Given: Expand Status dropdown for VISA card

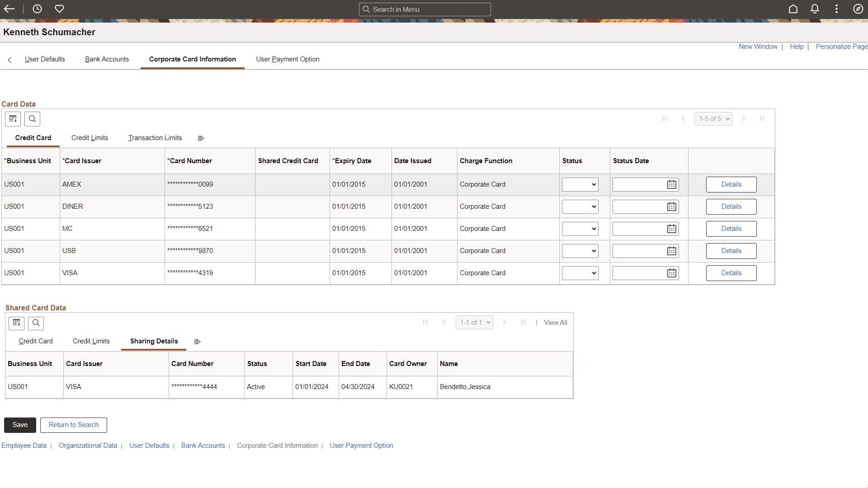Looking at the screenshot, I should [x=580, y=273].
